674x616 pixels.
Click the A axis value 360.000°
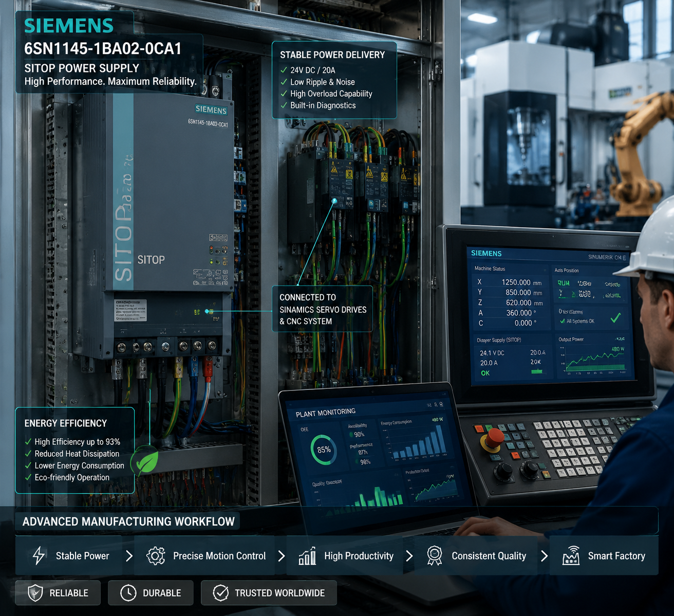click(x=521, y=313)
